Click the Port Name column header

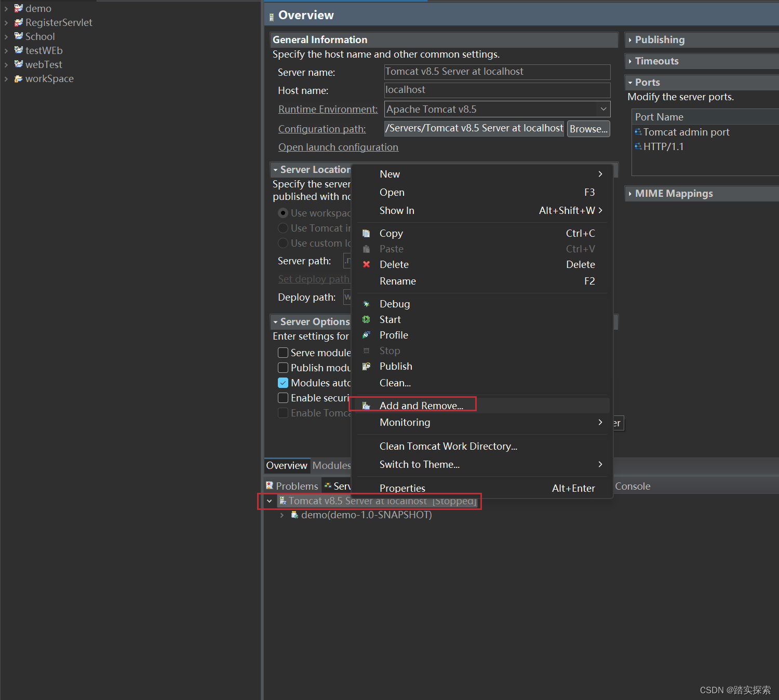(x=705, y=117)
